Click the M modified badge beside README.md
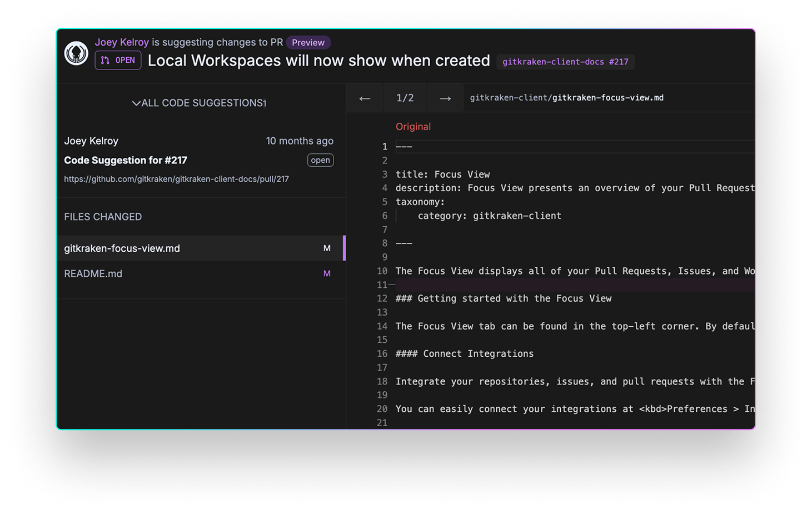The width and height of the screenshot is (812, 514). (x=327, y=273)
